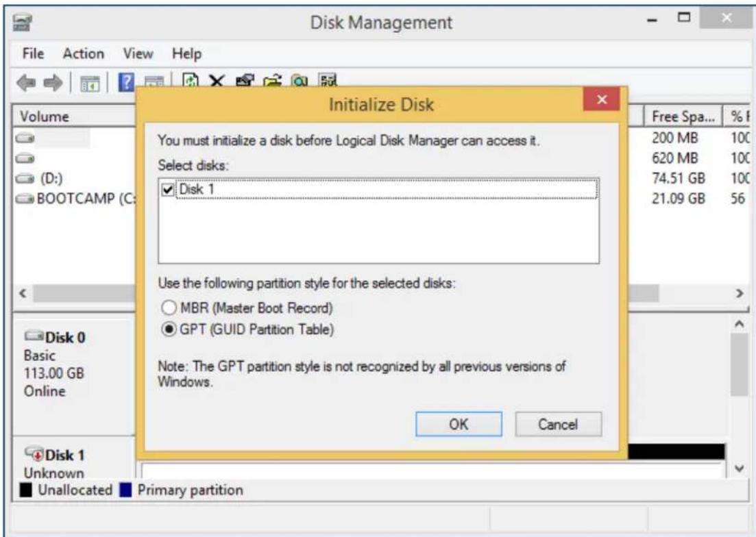Open the File menu
The height and width of the screenshot is (537, 756).
(x=34, y=53)
